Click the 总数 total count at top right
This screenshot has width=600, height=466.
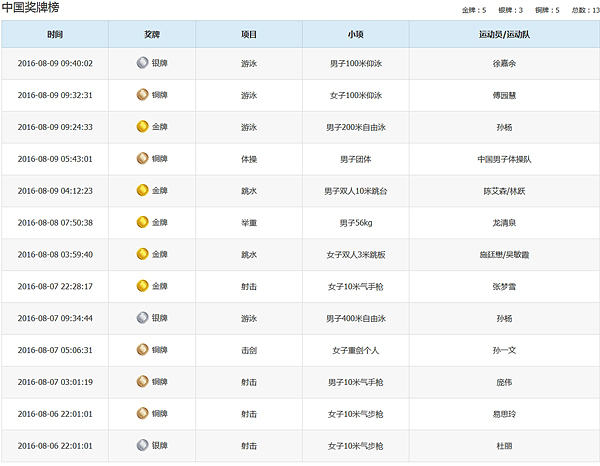[585, 10]
